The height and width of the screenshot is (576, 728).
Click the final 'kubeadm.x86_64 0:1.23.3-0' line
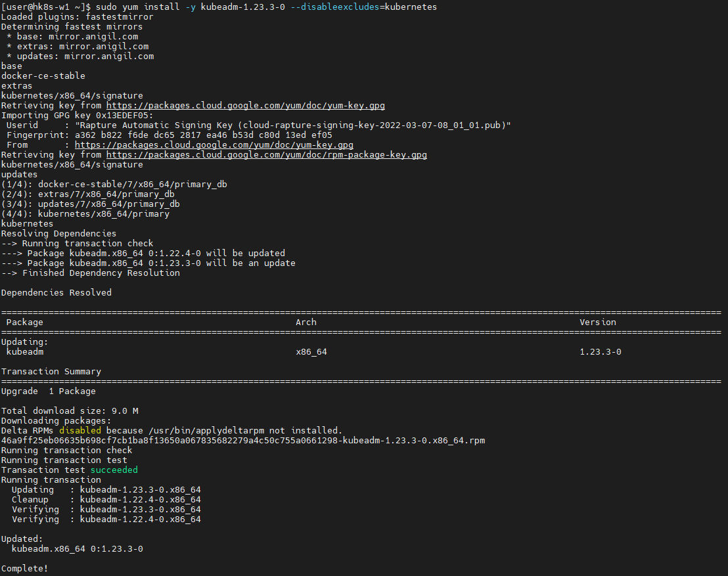point(78,548)
